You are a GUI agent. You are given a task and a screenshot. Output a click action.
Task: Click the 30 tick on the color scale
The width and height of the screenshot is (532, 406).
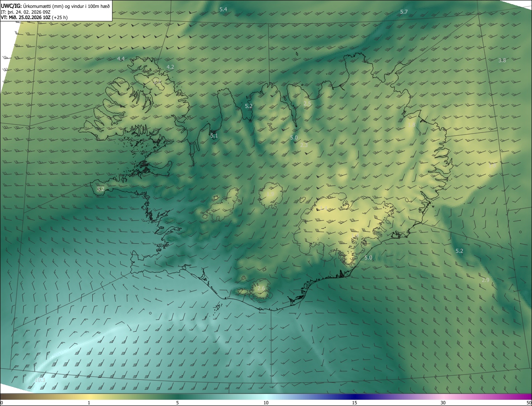point(443,403)
